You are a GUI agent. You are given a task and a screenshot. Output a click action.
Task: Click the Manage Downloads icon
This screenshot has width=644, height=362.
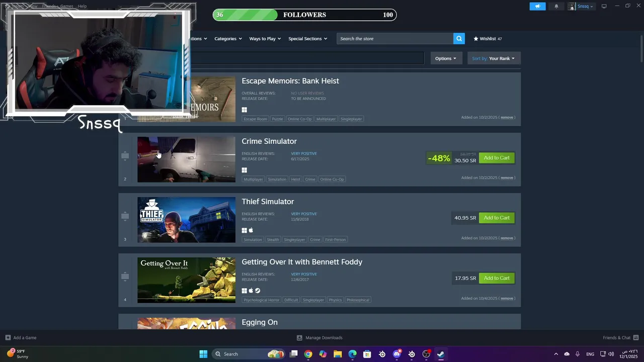[x=299, y=337]
